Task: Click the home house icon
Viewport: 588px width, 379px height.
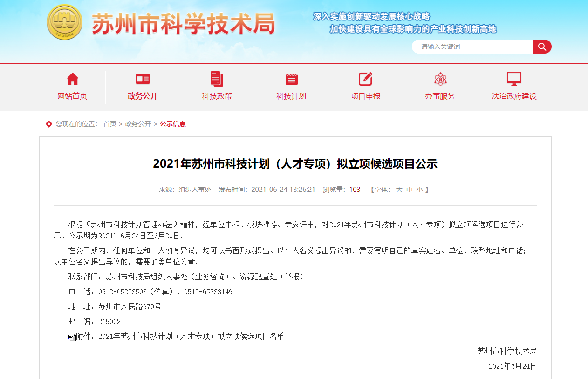Action: click(73, 79)
